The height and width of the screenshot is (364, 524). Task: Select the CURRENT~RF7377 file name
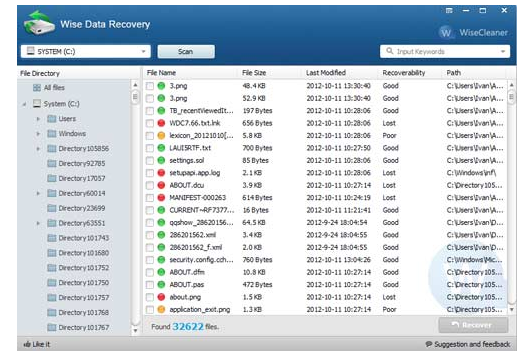202,210
